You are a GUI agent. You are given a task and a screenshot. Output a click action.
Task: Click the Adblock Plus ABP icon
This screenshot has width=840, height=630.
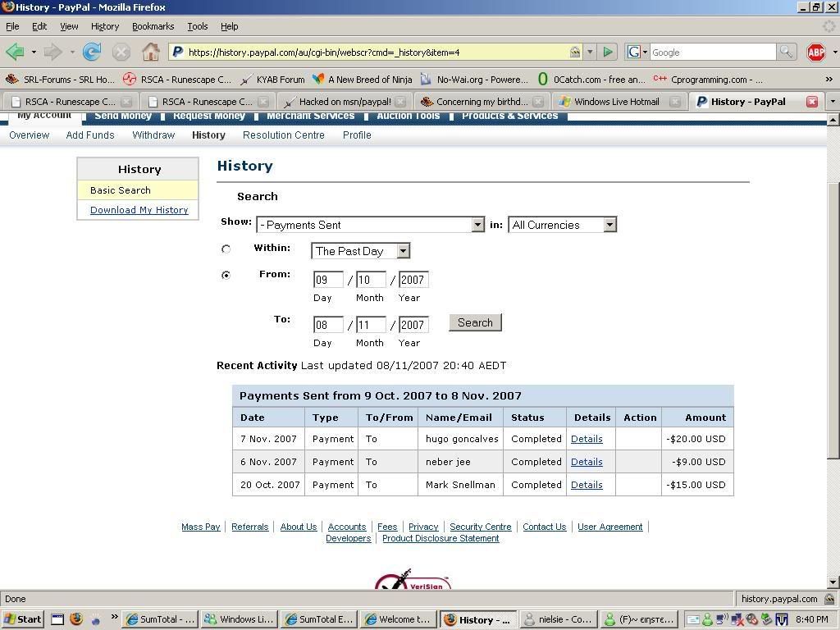click(815, 52)
